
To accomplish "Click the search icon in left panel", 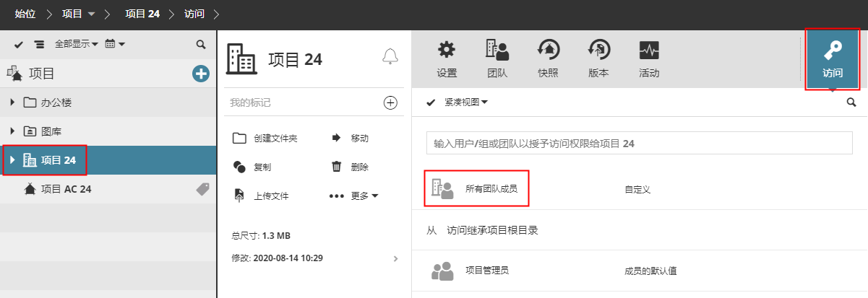I will [x=201, y=45].
